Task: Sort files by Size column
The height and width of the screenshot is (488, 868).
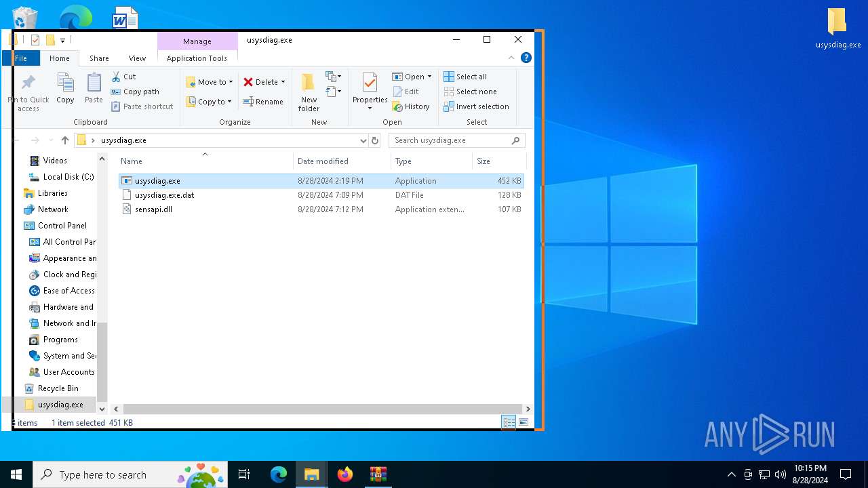Action: tap(499, 161)
